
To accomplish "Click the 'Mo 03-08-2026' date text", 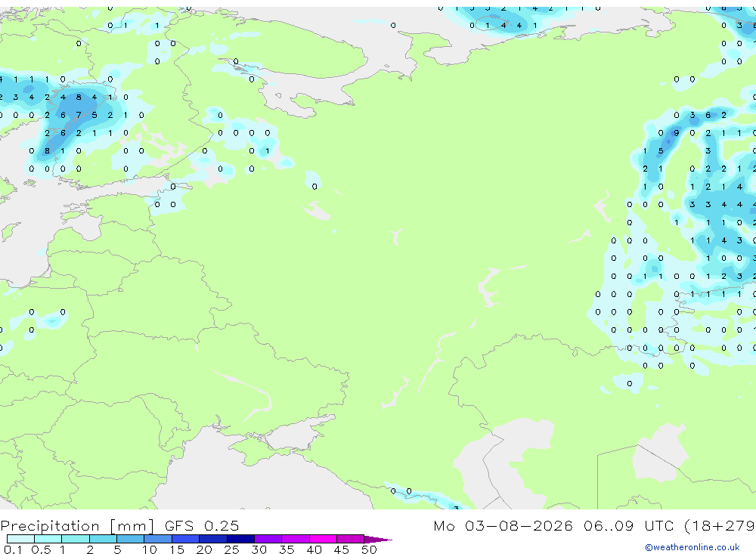I will point(503,525).
